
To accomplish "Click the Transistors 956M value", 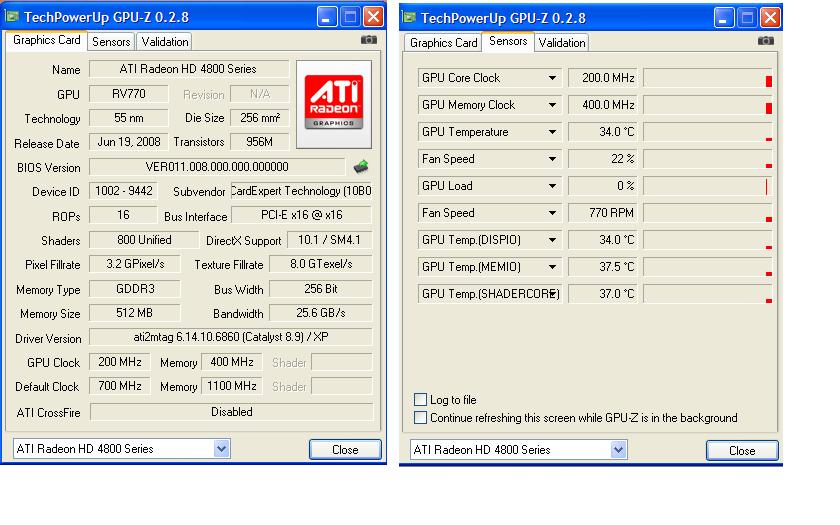I will coord(259,142).
